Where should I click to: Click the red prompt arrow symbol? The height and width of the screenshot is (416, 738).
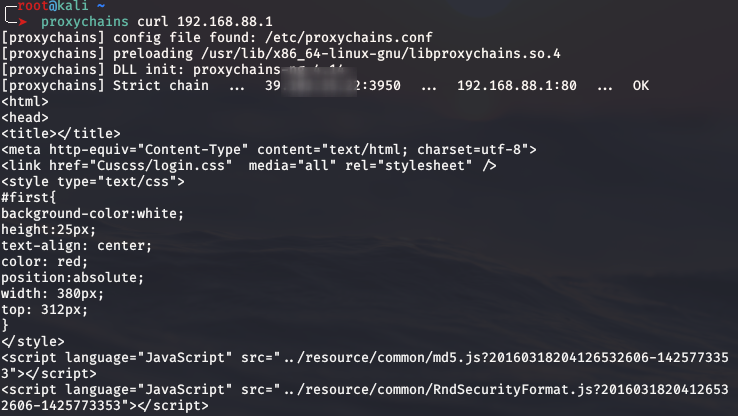tap(22, 22)
